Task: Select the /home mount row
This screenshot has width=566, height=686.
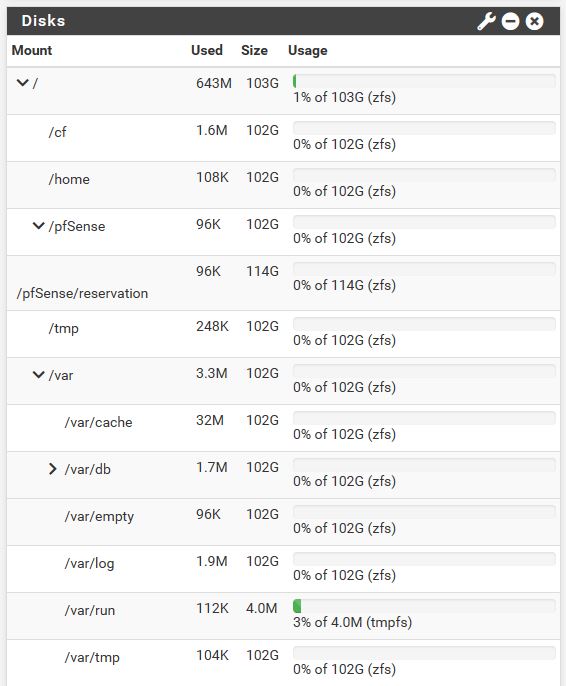Action: pos(283,185)
